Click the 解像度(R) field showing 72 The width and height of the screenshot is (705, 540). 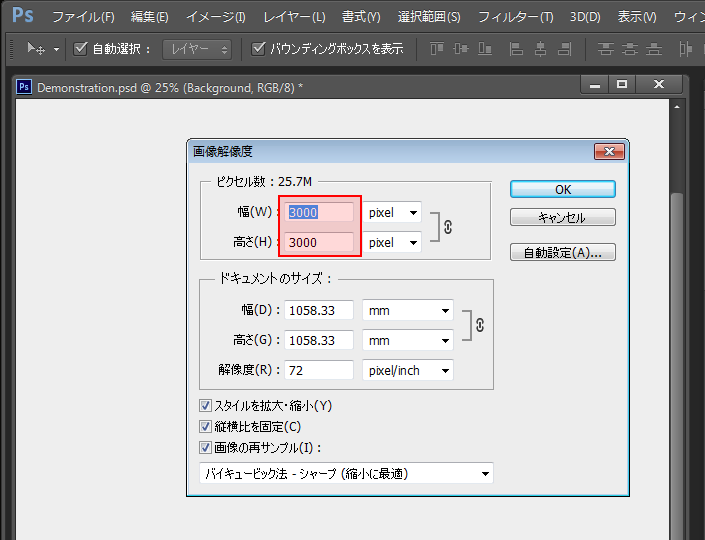point(319,370)
